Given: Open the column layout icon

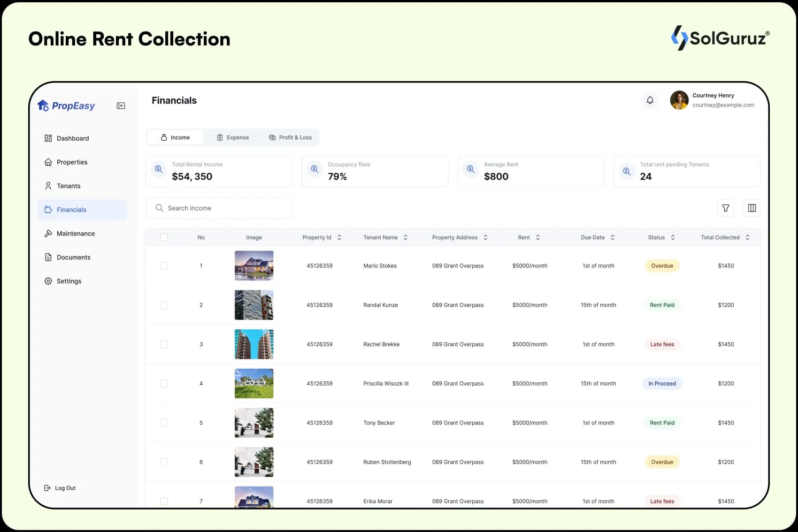Looking at the screenshot, I should click(752, 208).
